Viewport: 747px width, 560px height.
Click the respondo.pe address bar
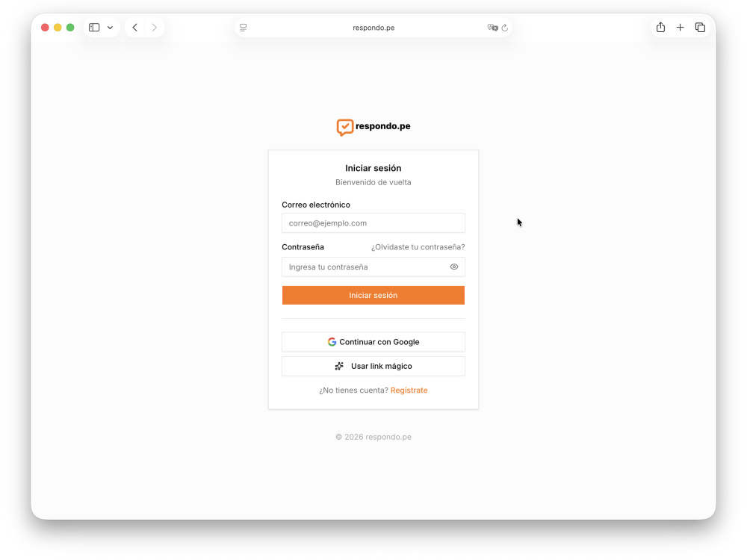373,28
